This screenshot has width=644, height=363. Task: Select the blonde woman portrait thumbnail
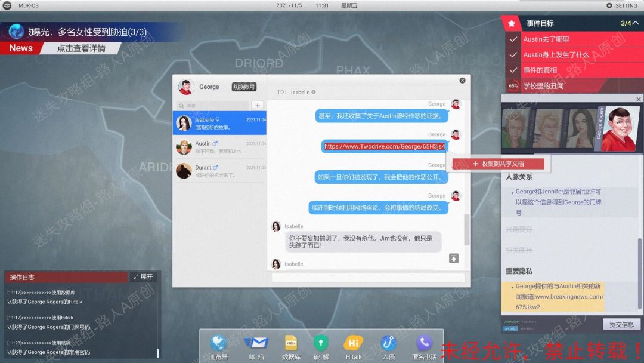pos(549,129)
